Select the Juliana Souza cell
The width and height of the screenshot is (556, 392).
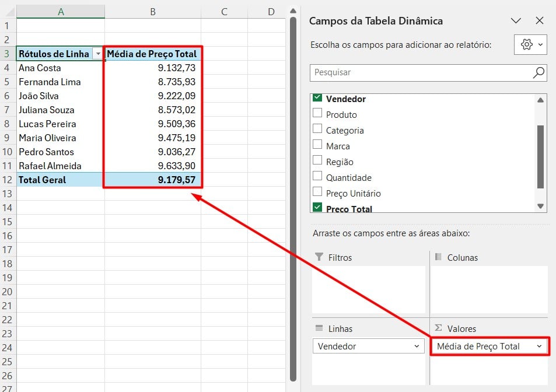(x=61, y=110)
